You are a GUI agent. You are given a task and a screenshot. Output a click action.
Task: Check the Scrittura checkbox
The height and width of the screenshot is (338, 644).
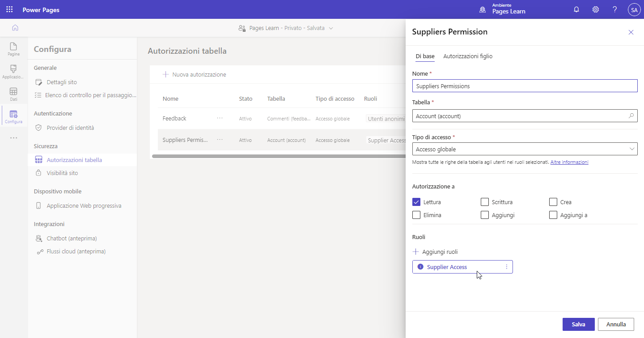click(x=485, y=202)
